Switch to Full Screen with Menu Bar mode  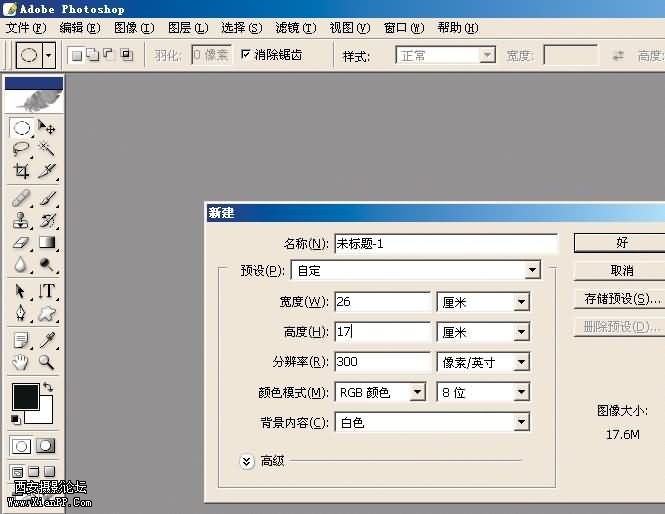pos(34,472)
